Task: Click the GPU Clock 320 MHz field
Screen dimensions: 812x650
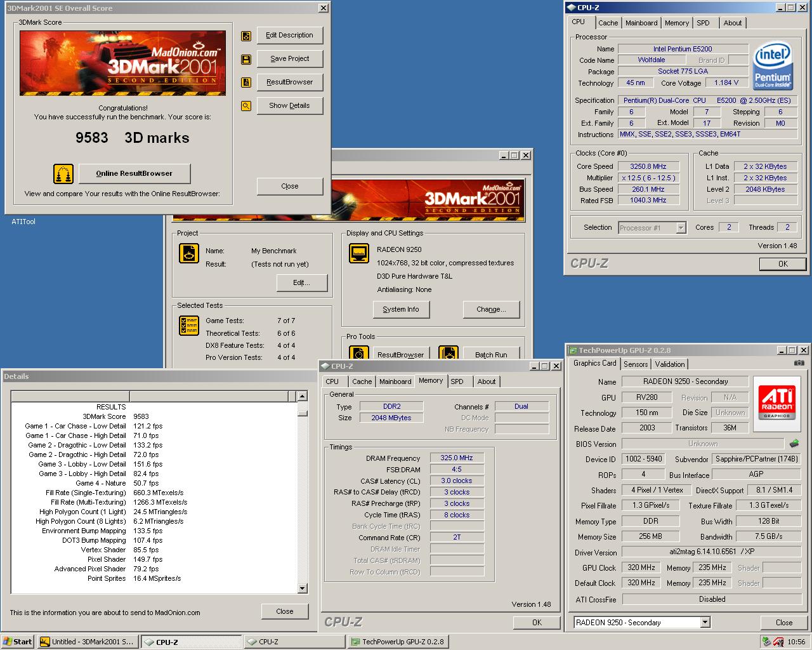Action: pyautogui.click(x=641, y=567)
